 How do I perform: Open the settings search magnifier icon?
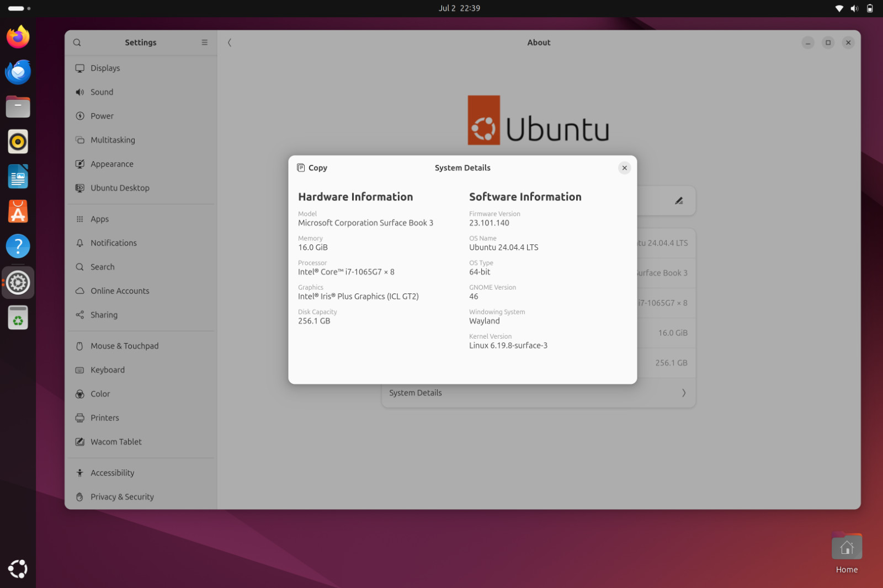77,42
